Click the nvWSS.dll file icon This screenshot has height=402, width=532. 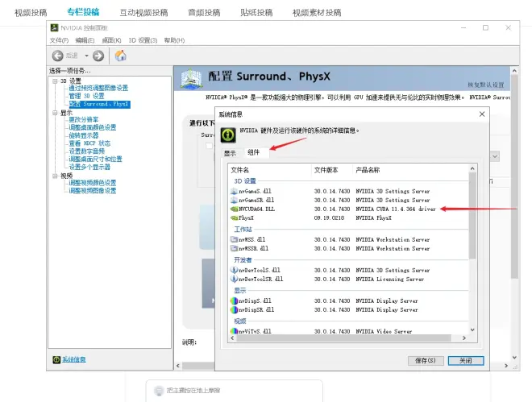[234, 239]
